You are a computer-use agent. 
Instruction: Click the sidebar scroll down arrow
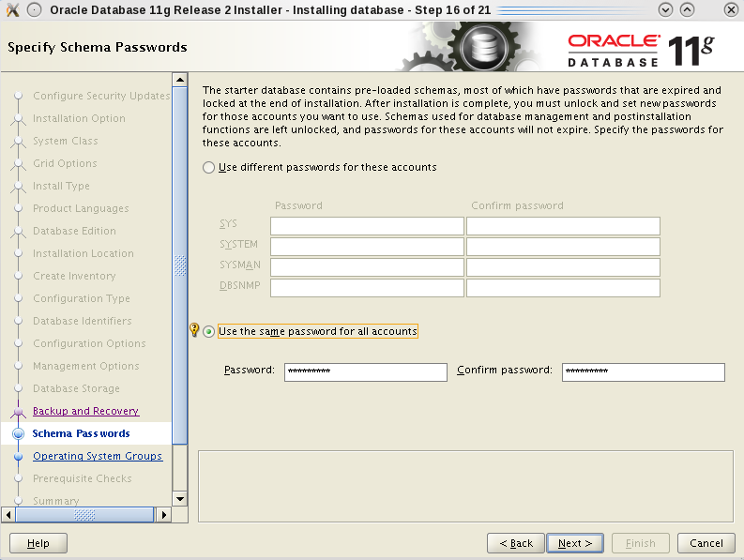click(x=180, y=499)
